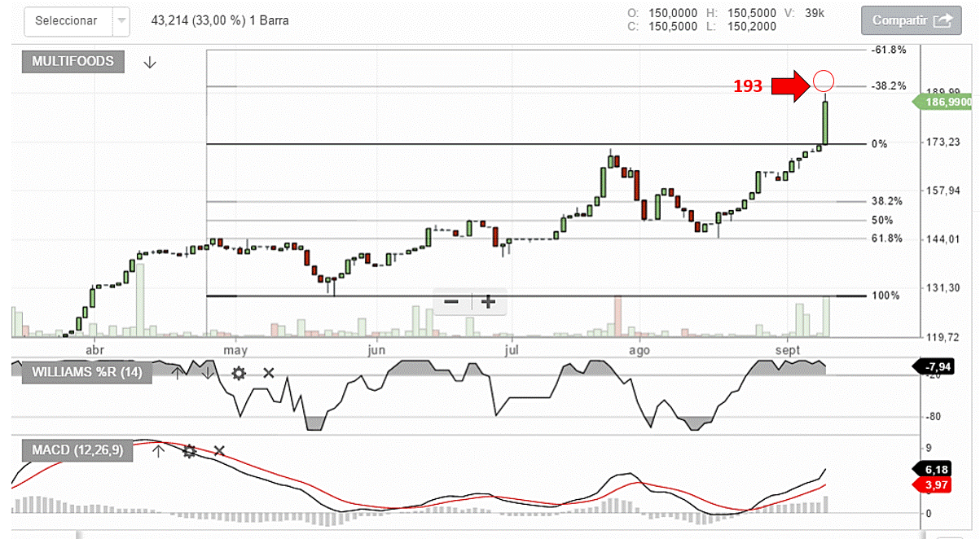Open the Seleccionar dropdown
Viewport: 980px width, 539px height.
point(77,21)
